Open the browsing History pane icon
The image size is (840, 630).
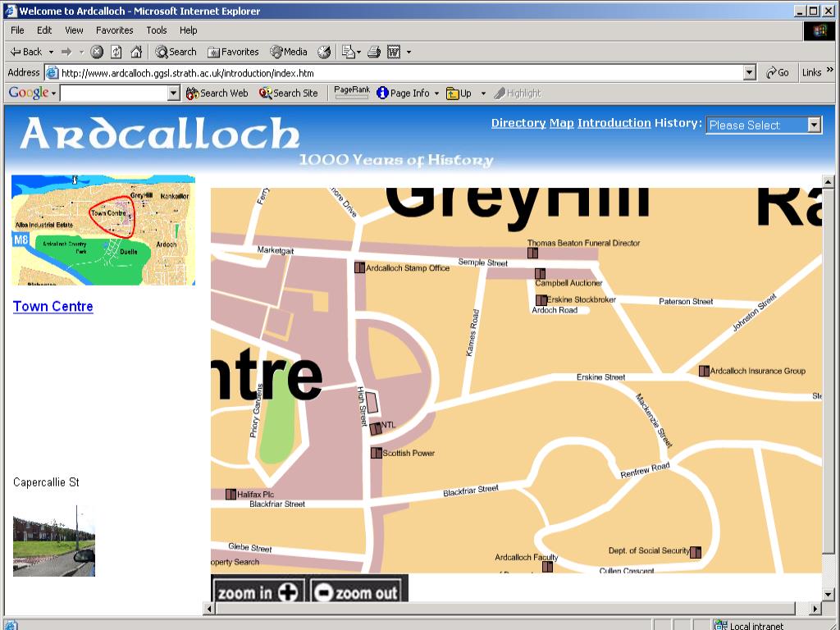(323, 52)
